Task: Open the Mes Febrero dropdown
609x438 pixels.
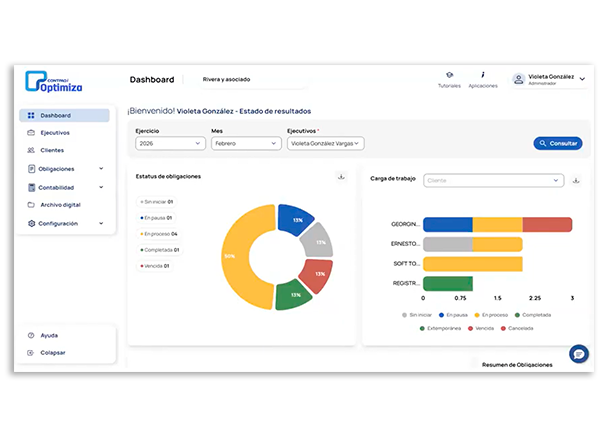Action: (x=246, y=143)
